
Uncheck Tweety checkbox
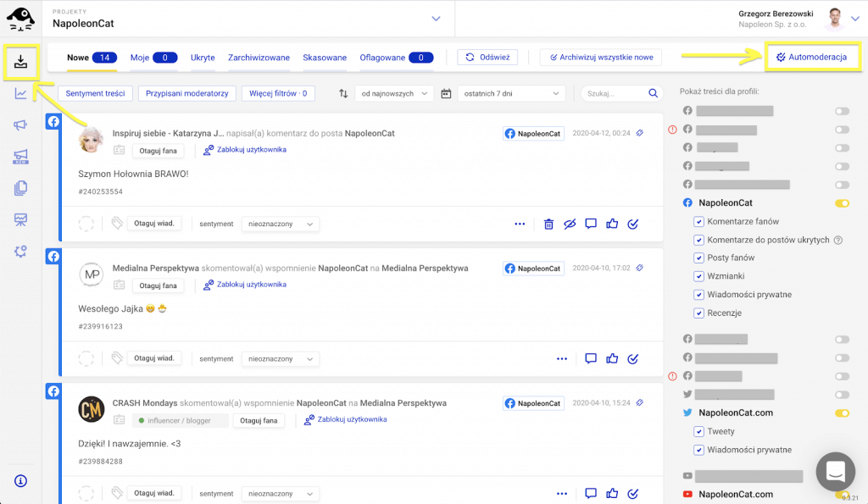[698, 431]
